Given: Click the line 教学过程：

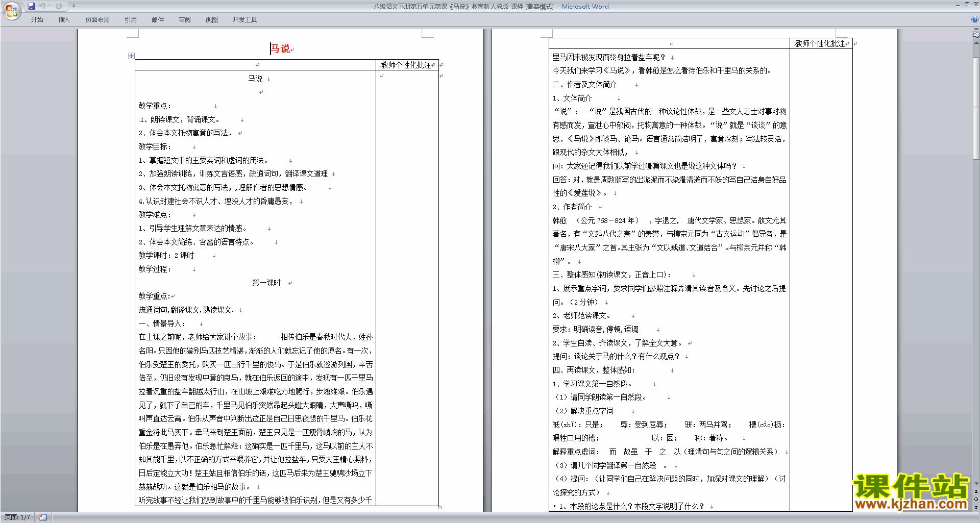Looking at the screenshot, I should (155, 269).
